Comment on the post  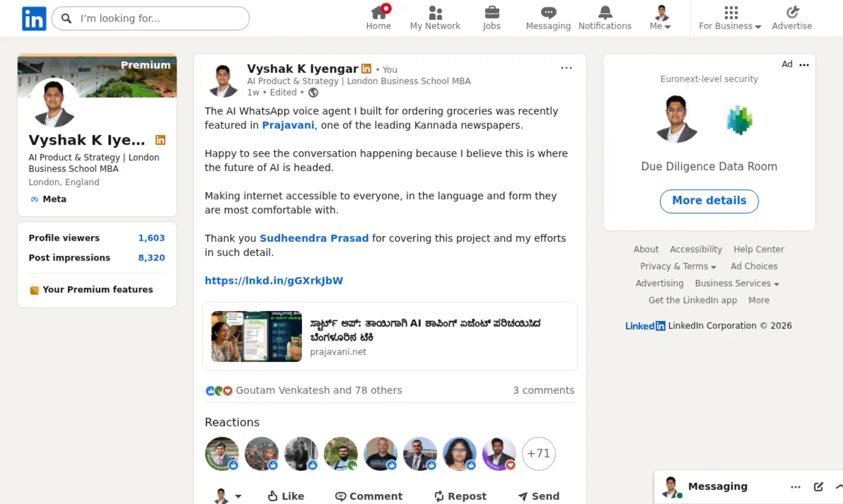point(368,496)
